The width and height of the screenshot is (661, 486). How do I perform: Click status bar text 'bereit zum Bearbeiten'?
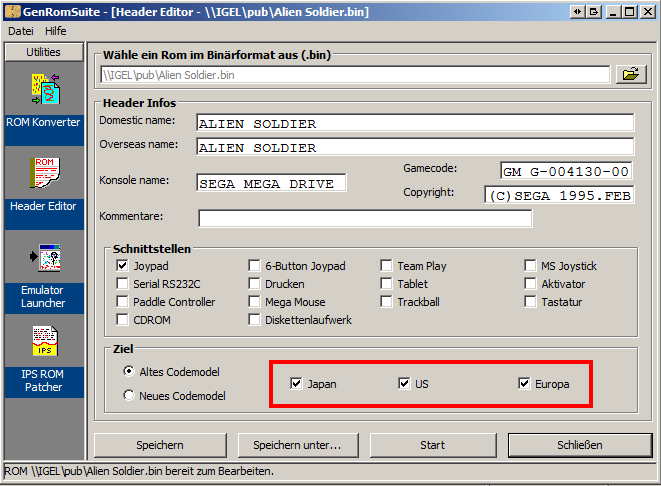tap(219, 471)
